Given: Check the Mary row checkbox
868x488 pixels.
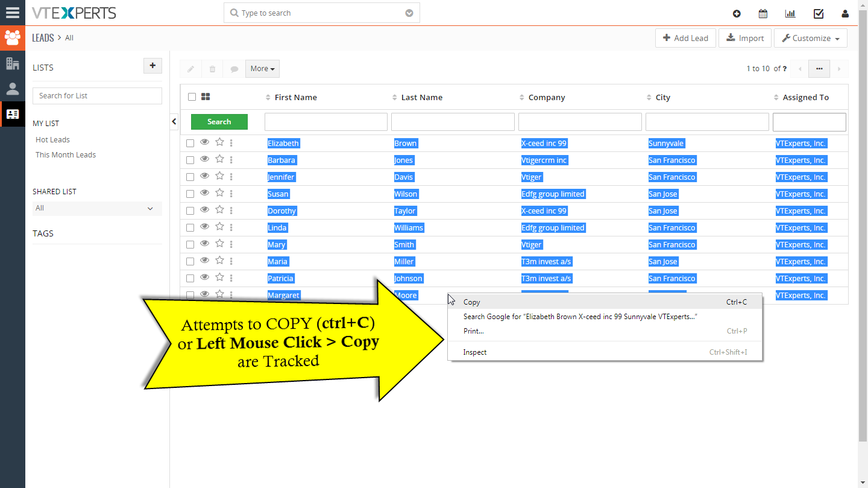Looking at the screenshot, I should point(190,245).
